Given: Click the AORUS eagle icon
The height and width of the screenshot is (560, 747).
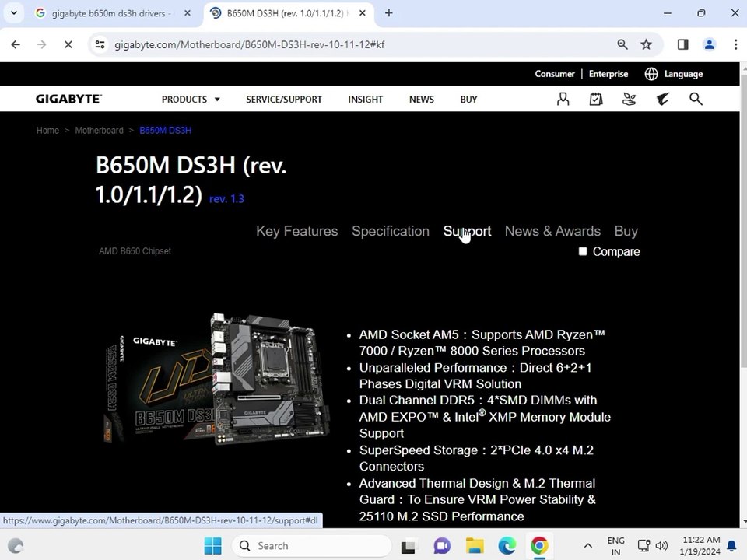Looking at the screenshot, I should (663, 99).
